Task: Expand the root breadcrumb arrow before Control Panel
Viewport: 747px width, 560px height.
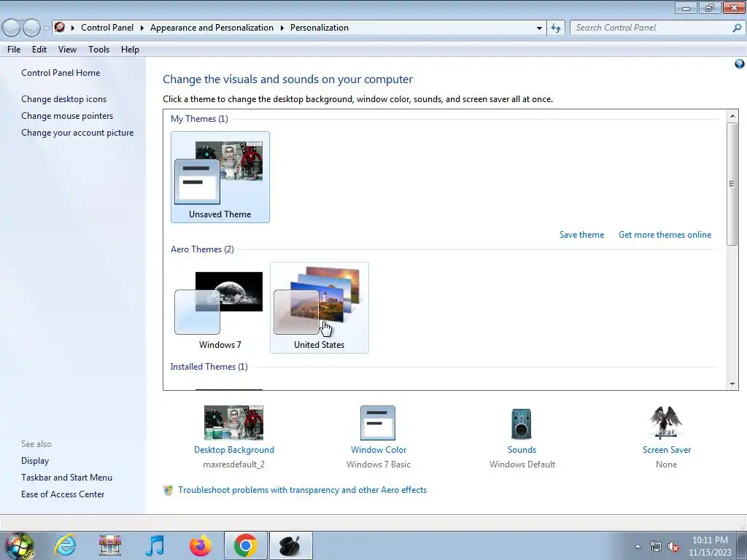Action: [x=73, y=28]
